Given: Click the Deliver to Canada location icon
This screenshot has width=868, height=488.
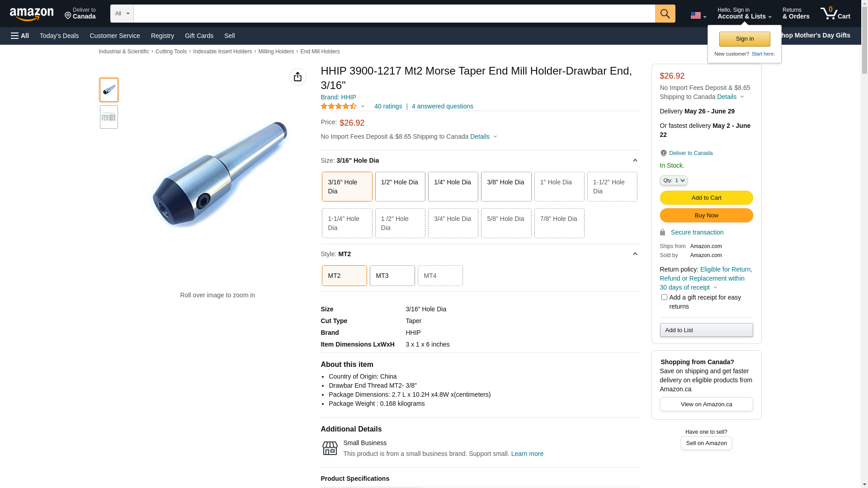Looking at the screenshot, I should tap(663, 153).
